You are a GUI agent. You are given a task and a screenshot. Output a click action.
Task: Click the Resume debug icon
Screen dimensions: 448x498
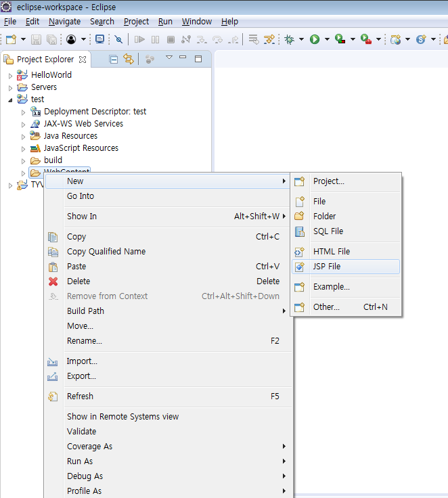pos(139,39)
